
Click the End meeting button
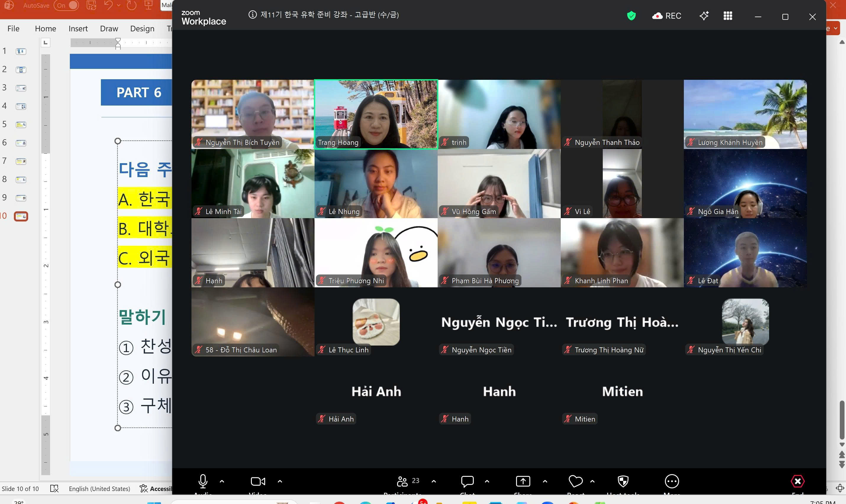click(x=797, y=481)
